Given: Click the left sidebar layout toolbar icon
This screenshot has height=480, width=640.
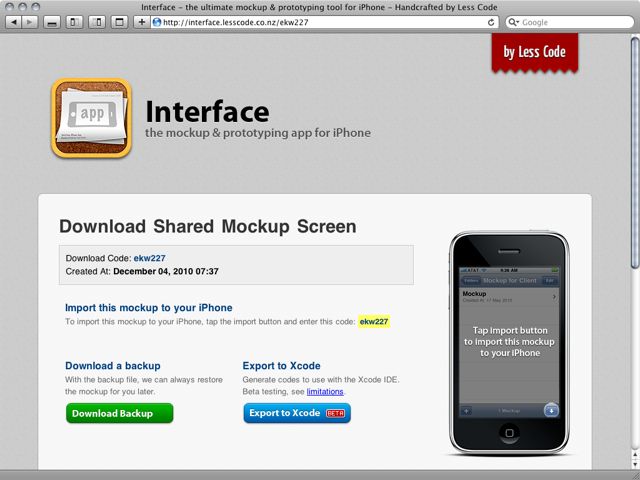Looking at the screenshot, I should tap(74, 22).
